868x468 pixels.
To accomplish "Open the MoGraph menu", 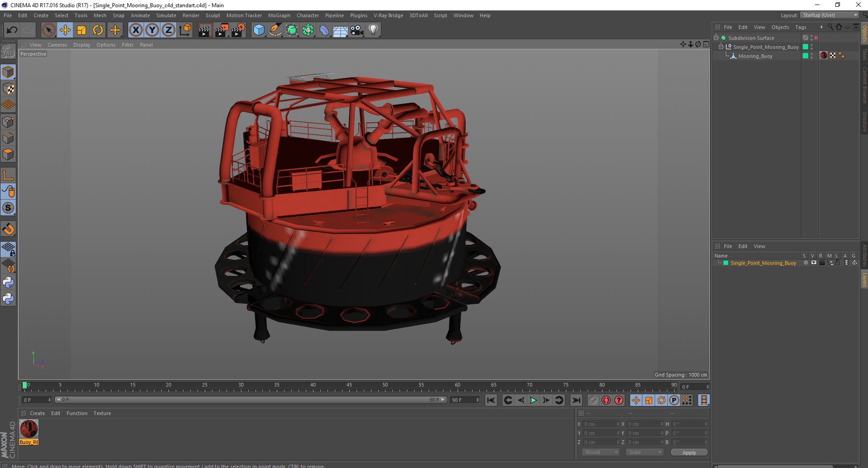I will click(x=279, y=15).
